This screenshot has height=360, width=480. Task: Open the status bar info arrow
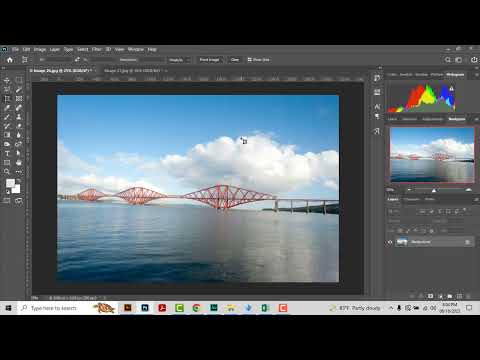(104, 298)
